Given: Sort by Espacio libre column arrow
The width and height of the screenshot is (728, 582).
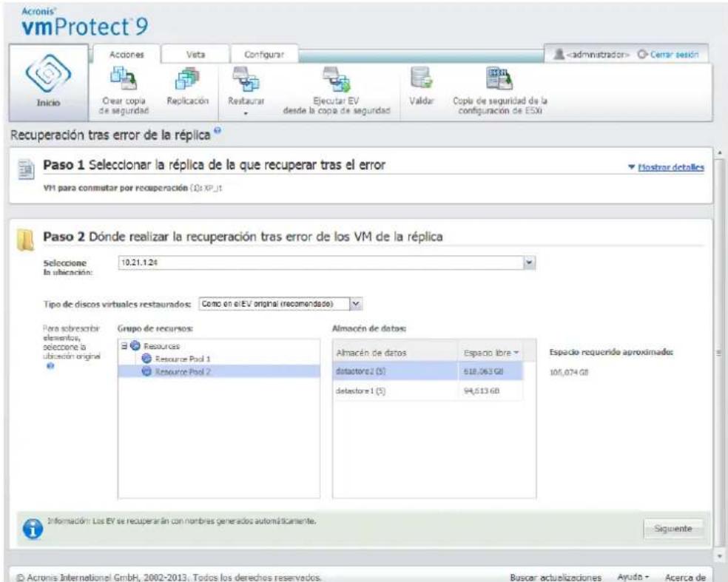Looking at the screenshot, I should coord(516,353).
